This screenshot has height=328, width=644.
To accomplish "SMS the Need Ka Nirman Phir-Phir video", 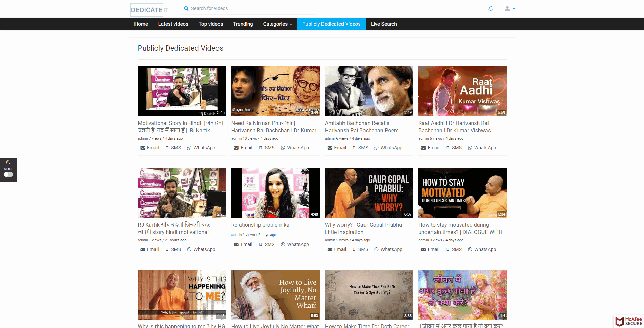I will point(267,148).
